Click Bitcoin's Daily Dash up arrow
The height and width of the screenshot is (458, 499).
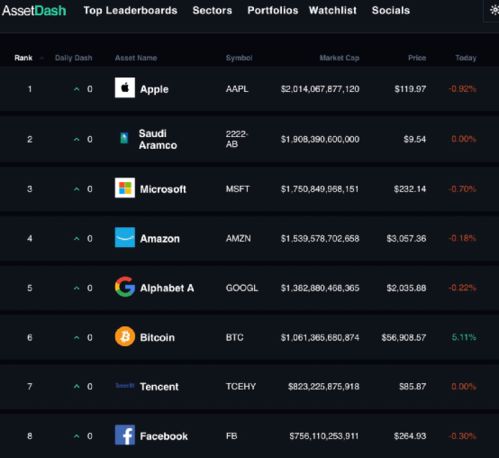[76, 338]
